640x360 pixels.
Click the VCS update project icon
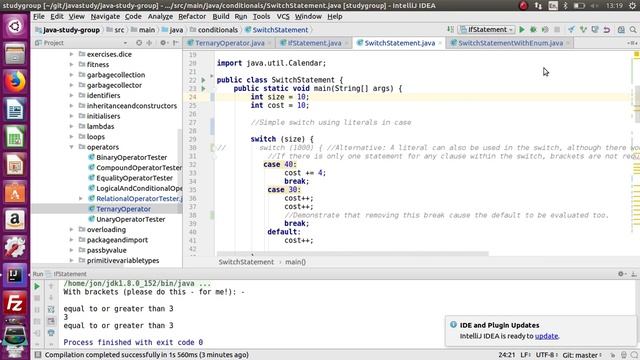pyautogui.click(x=571, y=29)
